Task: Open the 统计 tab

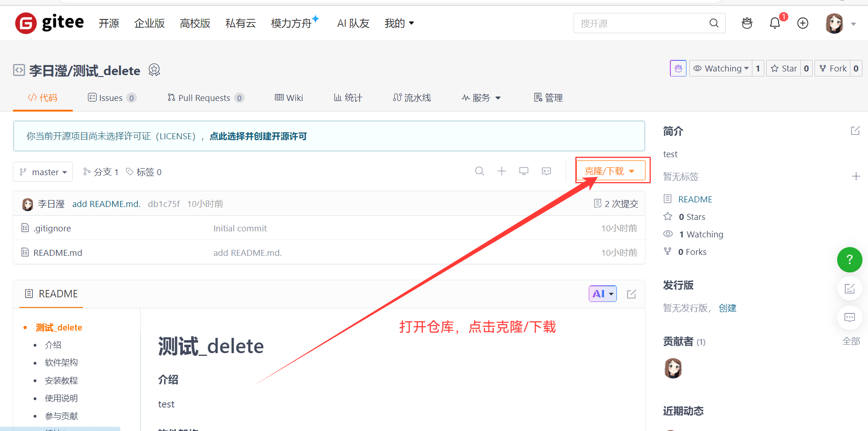Action: click(348, 98)
